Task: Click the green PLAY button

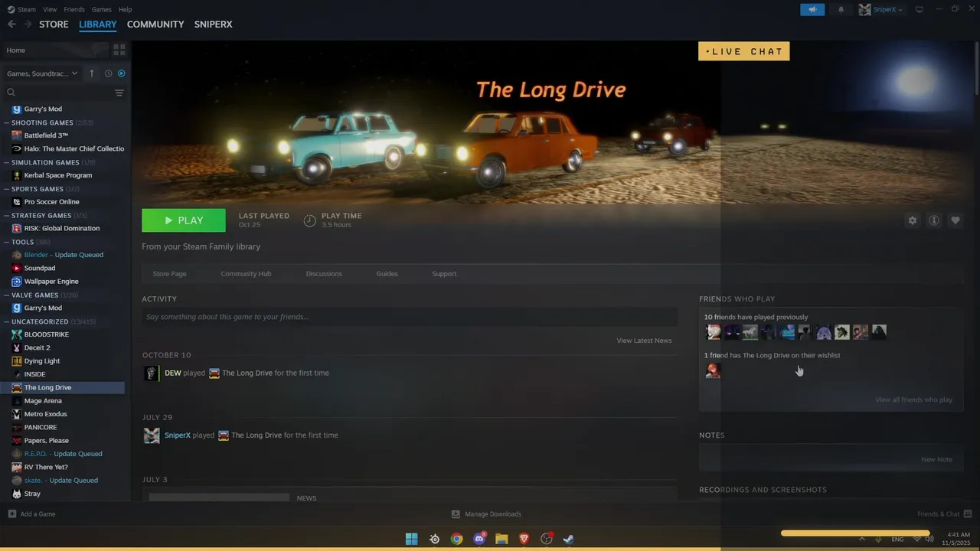Action: [184, 220]
